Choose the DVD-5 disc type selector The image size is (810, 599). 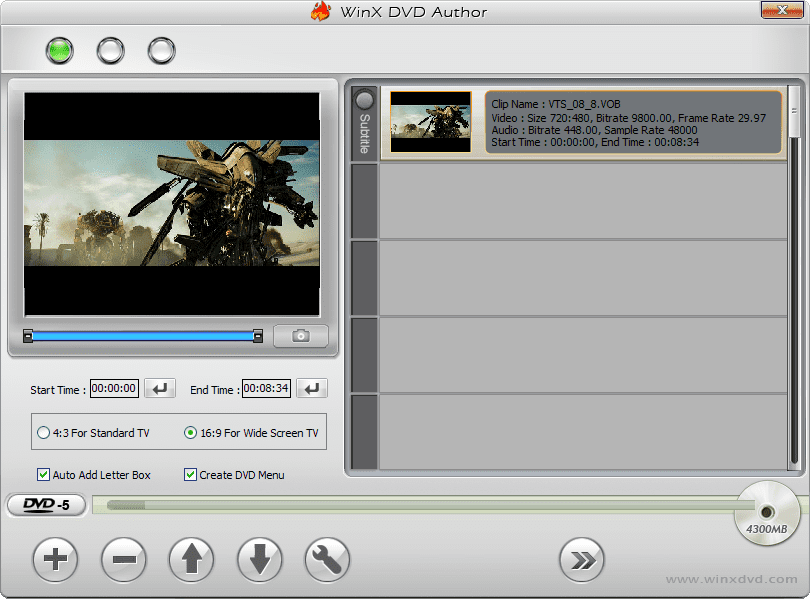coord(46,505)
